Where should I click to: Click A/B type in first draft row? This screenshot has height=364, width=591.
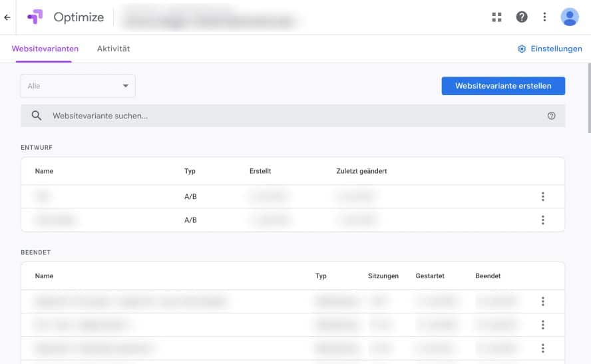pyautogui.click(x=191, y=197)
